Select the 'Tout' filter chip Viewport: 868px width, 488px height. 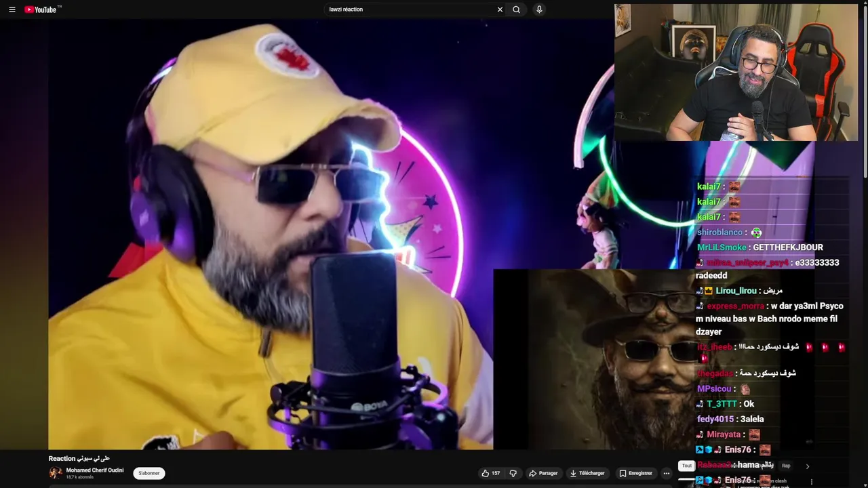coord(686,466)
